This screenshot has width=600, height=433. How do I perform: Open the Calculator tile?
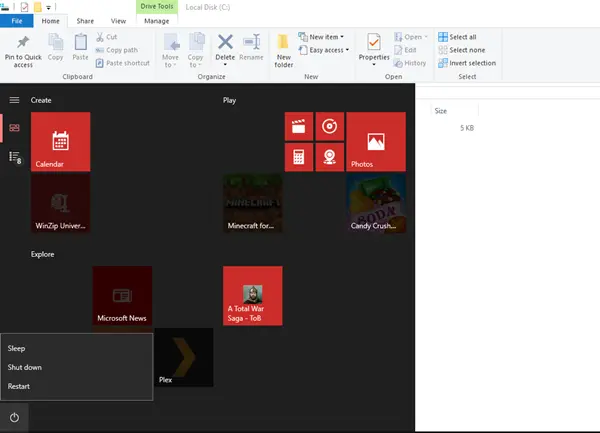298,157
